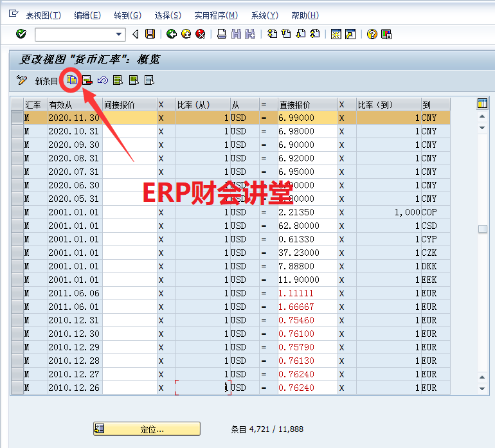Click the Save floppy disk icon
The image size is (495, 448).
(150, 34)
